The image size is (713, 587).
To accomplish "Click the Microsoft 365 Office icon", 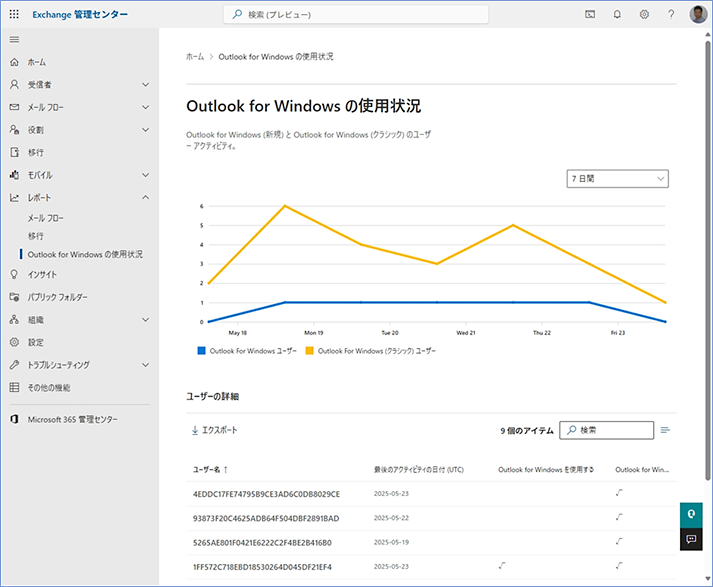I will coord(15,419).
